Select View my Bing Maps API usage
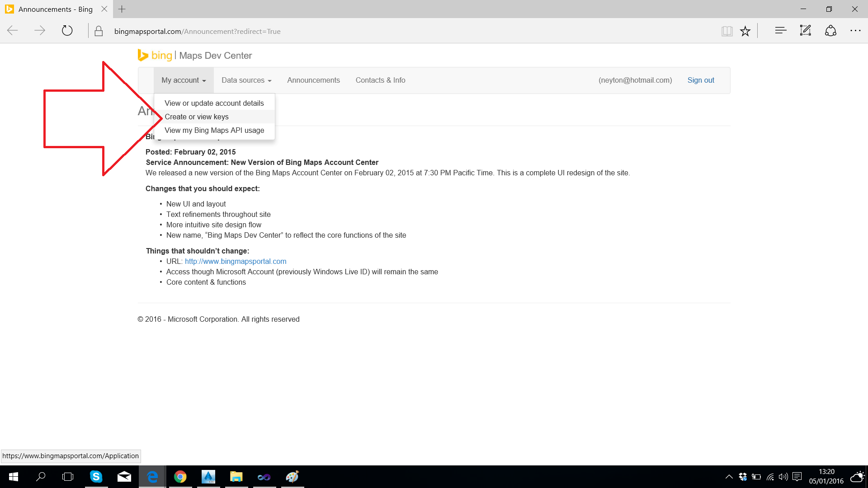868x488 pixels. tap(214, 130)
